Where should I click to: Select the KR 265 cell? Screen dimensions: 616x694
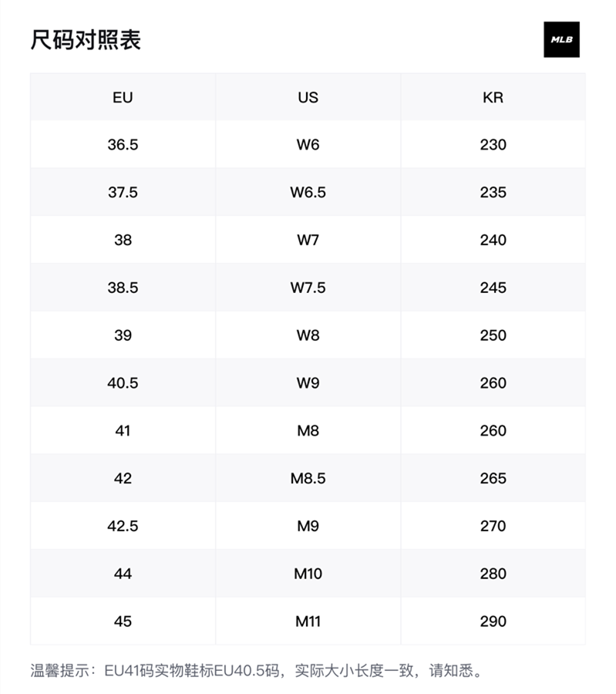coord(493,479)
